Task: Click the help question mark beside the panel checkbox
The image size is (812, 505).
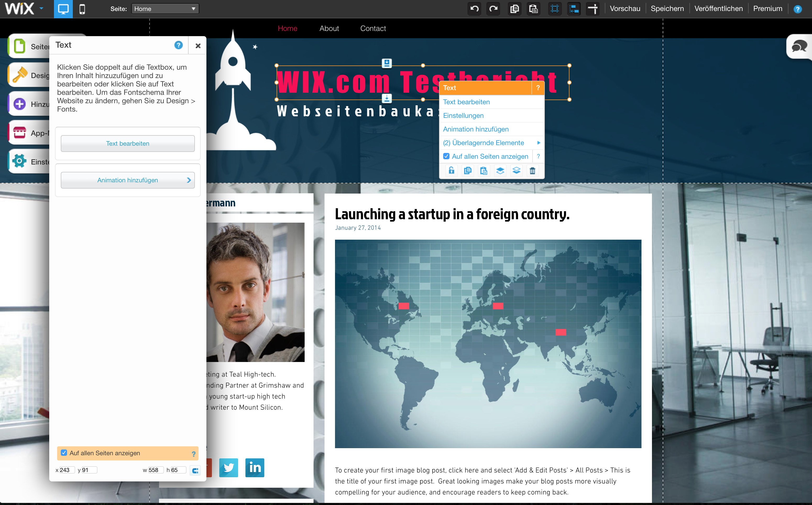Action: pyautogui.click(x=193, y=454)
